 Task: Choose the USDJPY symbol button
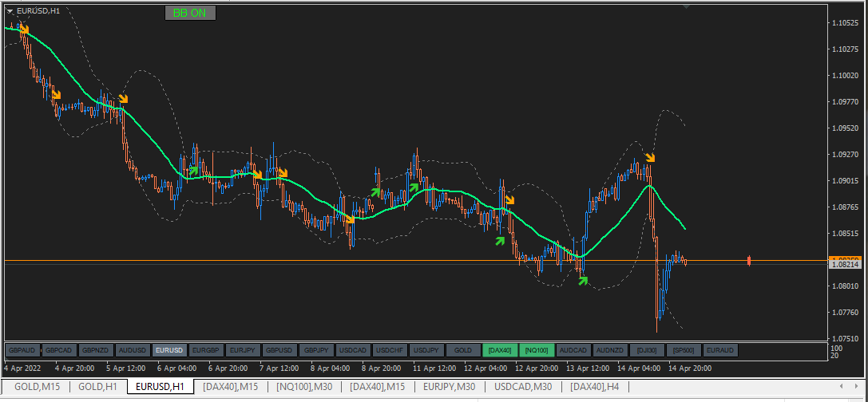(x=426, y=350)
